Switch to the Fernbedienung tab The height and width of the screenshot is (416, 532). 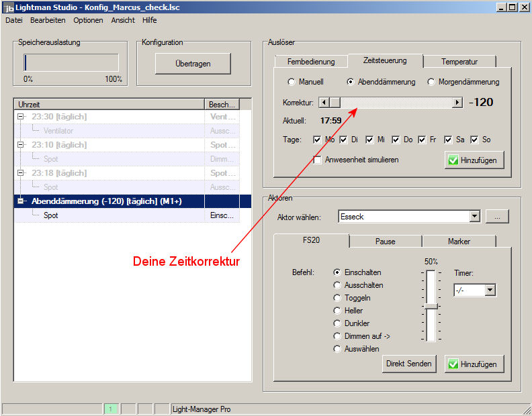click(x=311, y=62)
